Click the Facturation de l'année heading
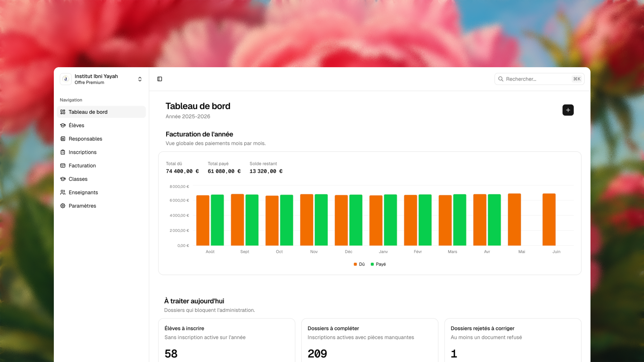644x362 pixels. click(199, 134)
